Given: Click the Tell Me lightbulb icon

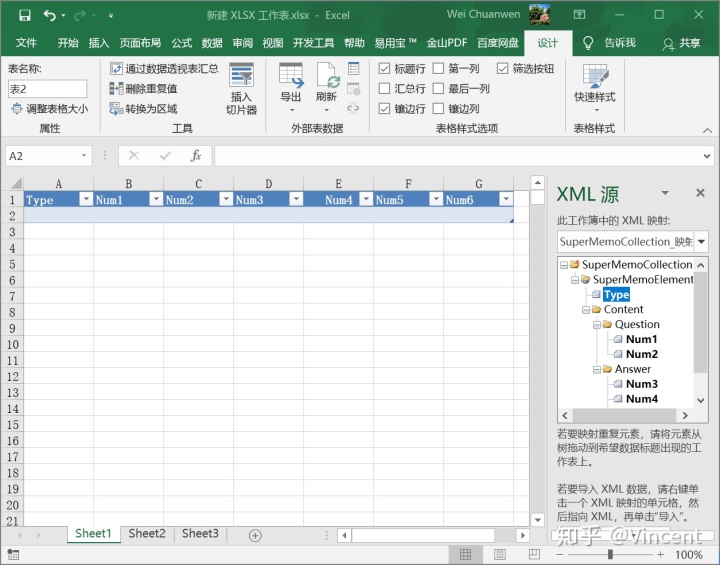Looking at the screenshot, I should pyautogui.click(x=588, y=43).
